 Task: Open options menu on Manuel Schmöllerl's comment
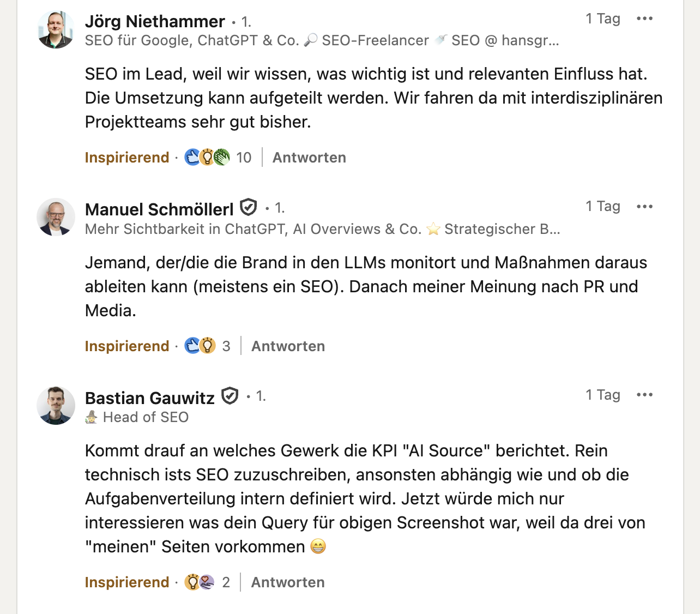point(644,207)
